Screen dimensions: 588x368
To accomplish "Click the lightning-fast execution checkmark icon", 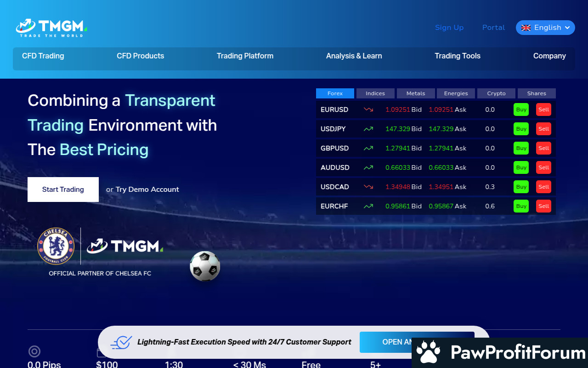I will click(121, 342).
